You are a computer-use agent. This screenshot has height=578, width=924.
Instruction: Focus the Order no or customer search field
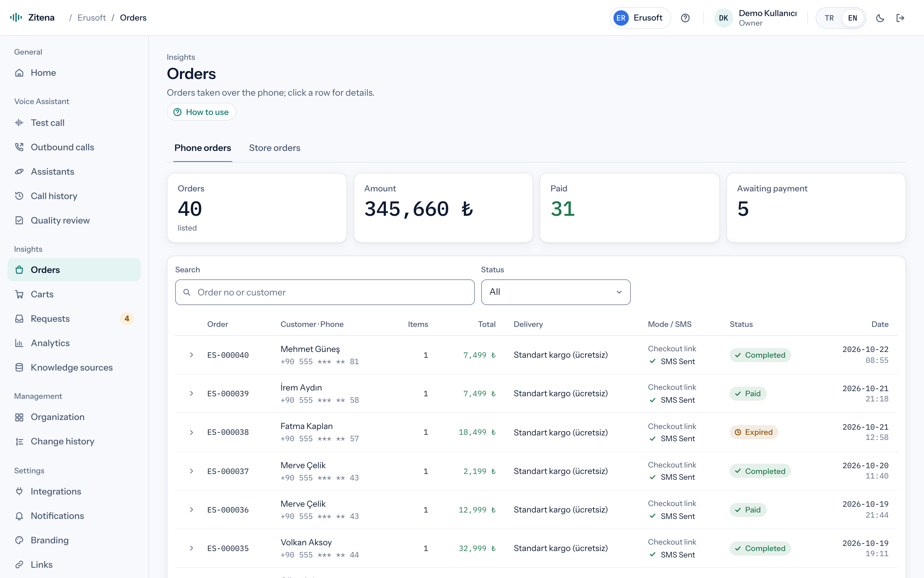[325, 292]
